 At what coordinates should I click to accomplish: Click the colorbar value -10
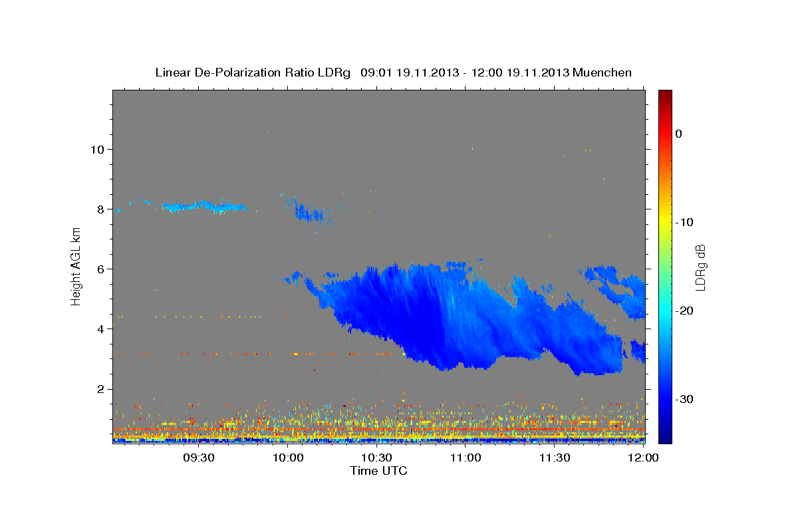(684, 222)
